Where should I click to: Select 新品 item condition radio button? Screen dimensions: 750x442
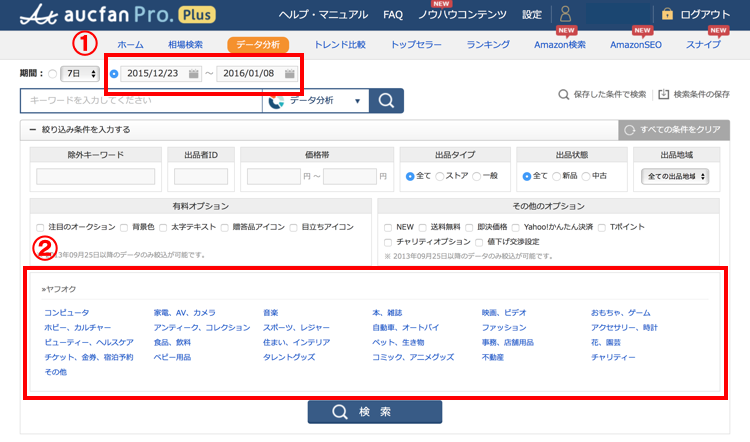(556, 176)
